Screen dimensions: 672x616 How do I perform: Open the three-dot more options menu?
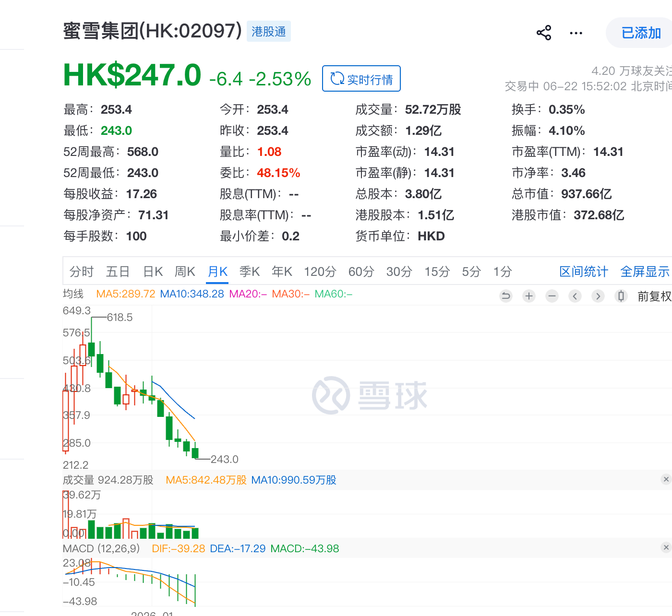(x=576, y=33)
